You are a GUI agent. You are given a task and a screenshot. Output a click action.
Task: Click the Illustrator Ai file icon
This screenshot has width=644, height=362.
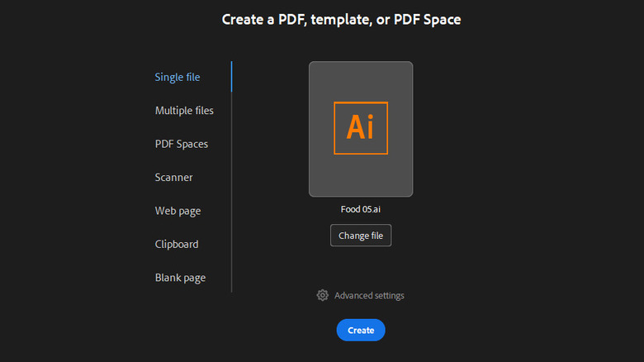tap(361, 128)
